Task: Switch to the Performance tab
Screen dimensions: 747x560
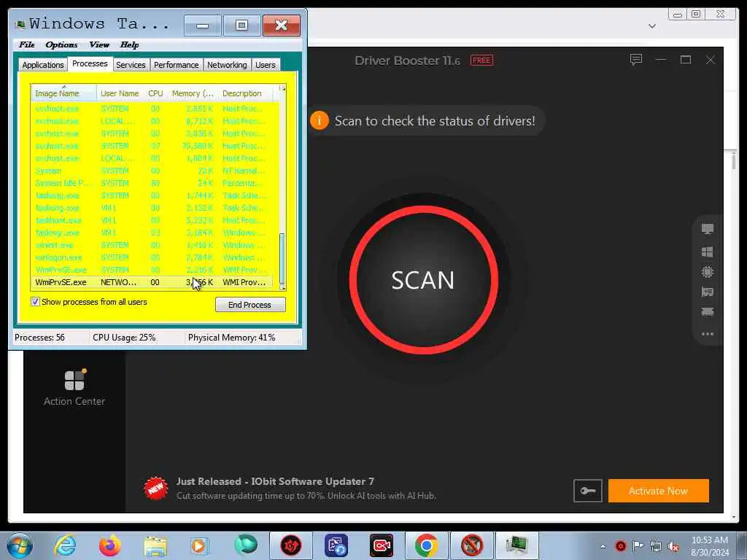Action: [x=177, y=65]
